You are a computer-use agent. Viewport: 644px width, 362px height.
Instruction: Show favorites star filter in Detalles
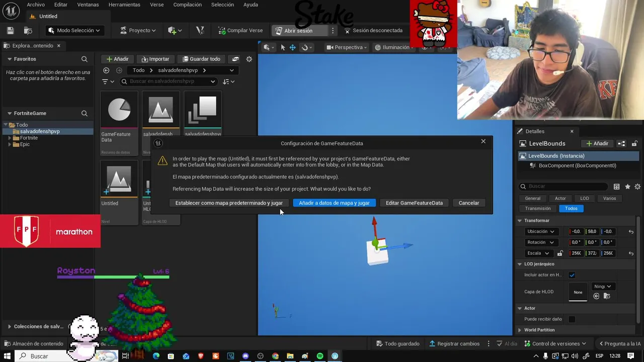click(x=627, y=187)
